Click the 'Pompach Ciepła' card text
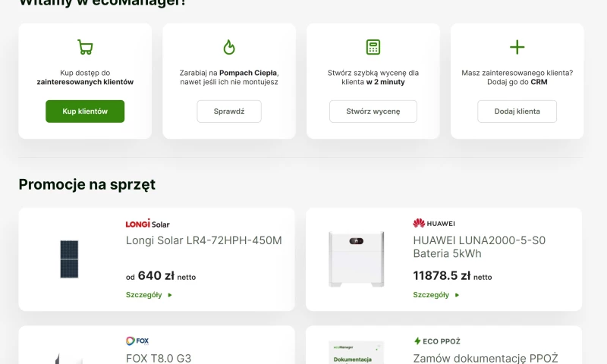 coord(248,73)
